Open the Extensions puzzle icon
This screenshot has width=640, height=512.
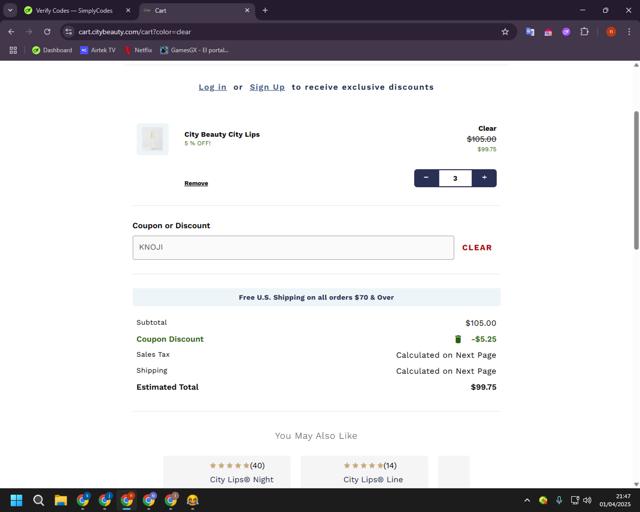(584, 32)
